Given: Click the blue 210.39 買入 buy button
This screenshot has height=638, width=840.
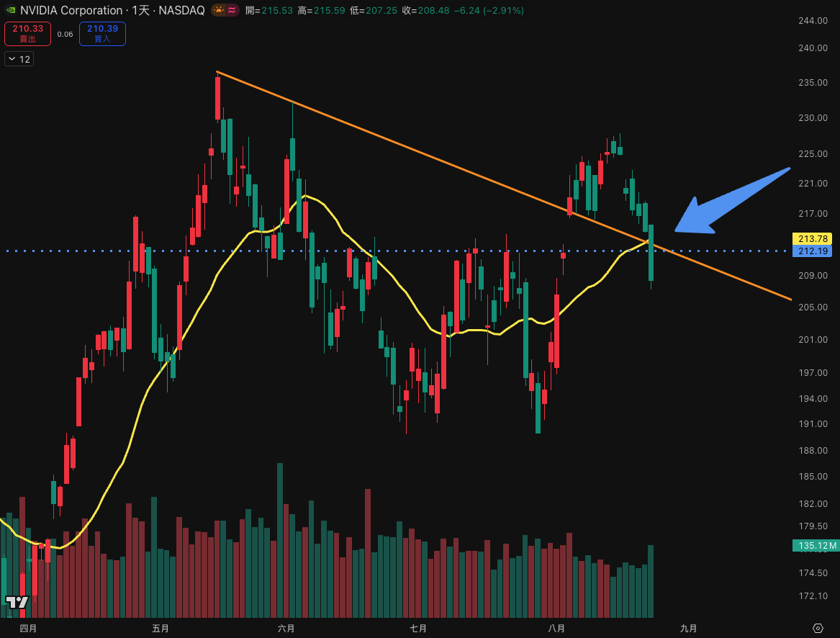Looking at the screenshot, I should pyautogui.click(x=102, y=34).
